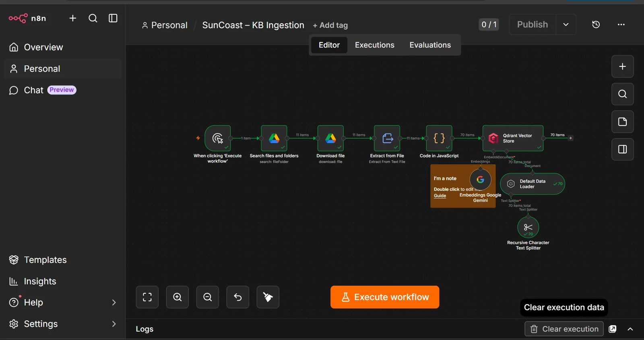The width and height of the screenshot is (644, 340).
Task: Add a sticky note using the note icon
Action: (623, 122)
